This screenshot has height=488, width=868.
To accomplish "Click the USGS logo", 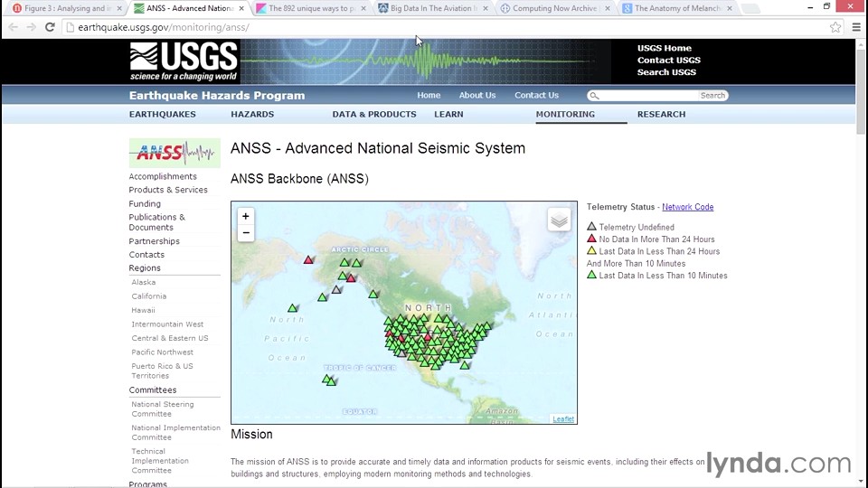I will pyautogui.click(x=184, y=61).
